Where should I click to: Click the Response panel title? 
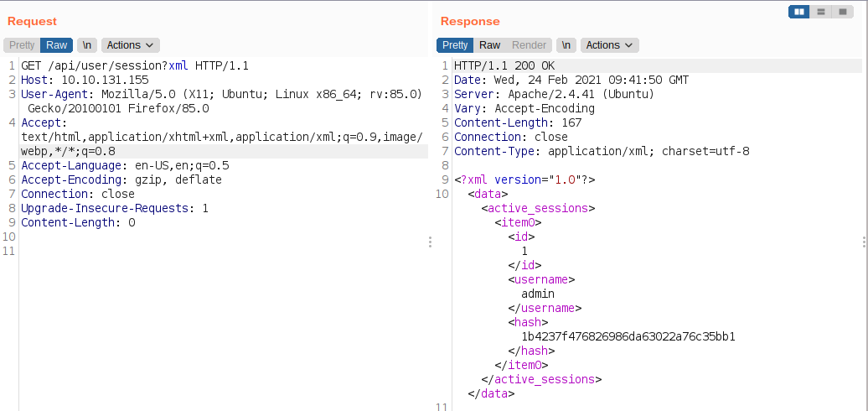[470, 22]
